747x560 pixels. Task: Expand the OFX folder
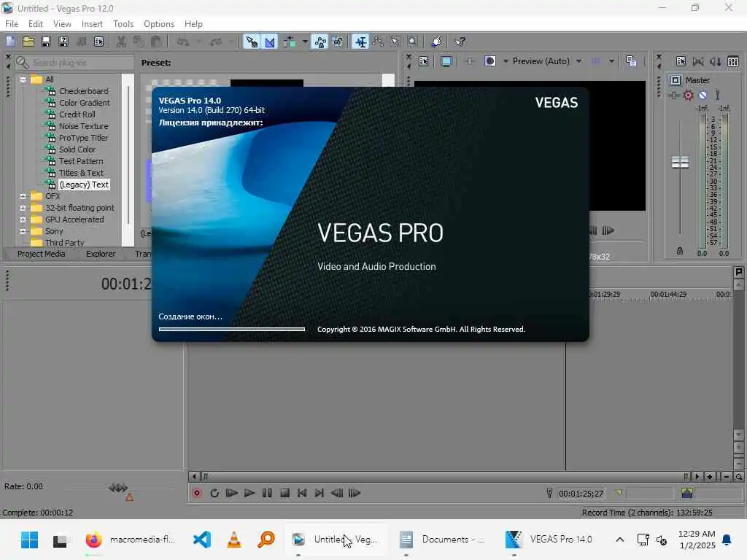coord(23,196)
